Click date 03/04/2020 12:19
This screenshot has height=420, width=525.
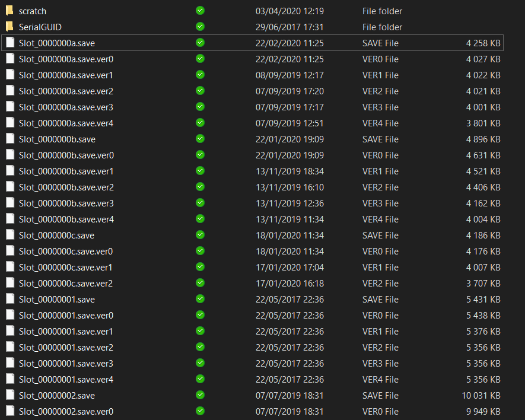pyautogui.click(x=289, y=11)
